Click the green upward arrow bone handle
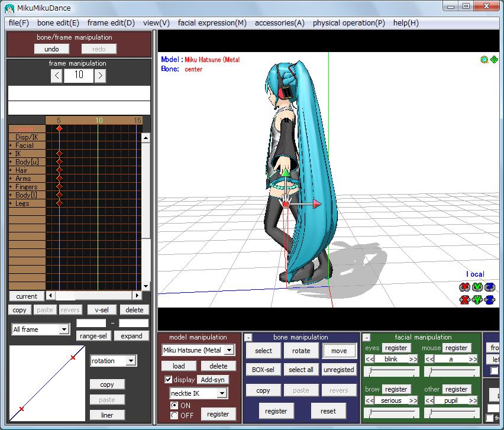Screen dimensions: 504x430 [286, 172]
